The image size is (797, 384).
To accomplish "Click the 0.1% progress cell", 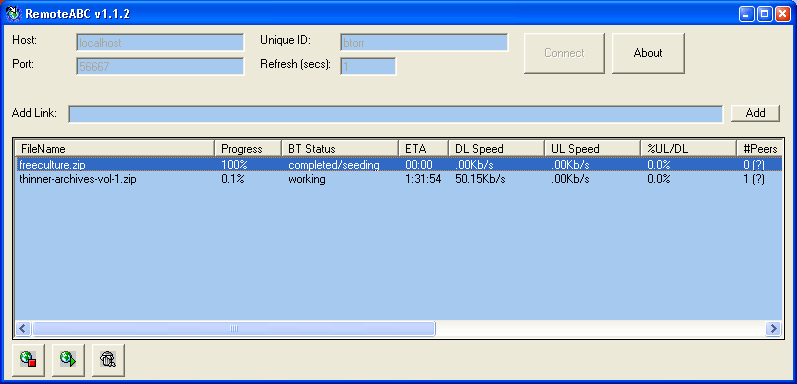I will 233,179.
